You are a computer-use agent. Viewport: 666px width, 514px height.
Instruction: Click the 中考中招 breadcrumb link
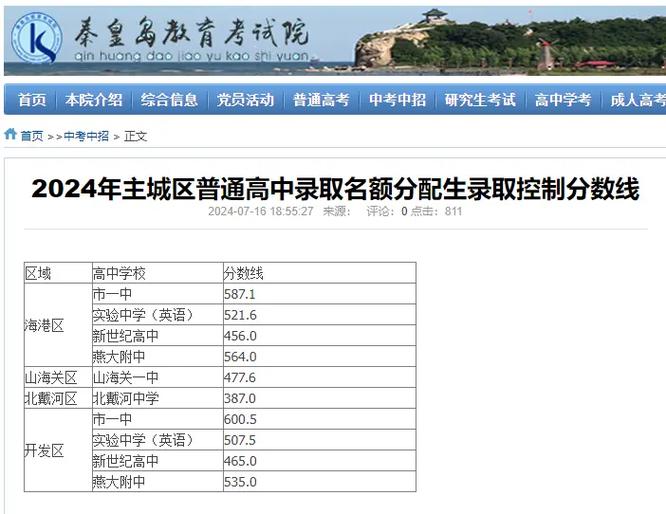point(86,136)
